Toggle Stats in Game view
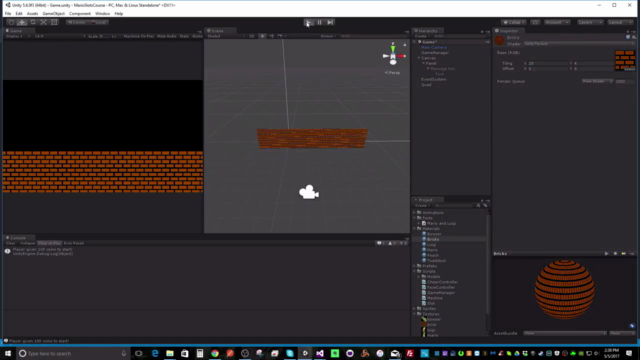Screen dimensions: 640x360 click(x=184, y=36)
